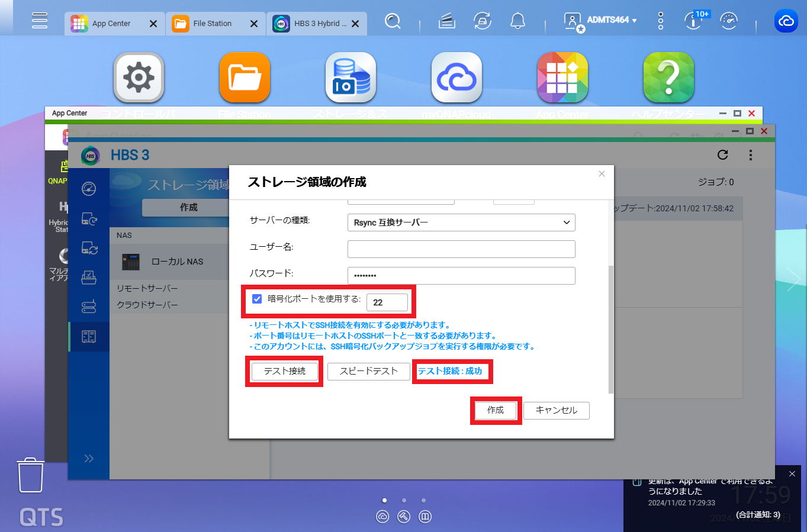This screenshot has width=807, height=532.
Task: Close the HBS 3 Hybrid taskbar tab
Action: coord(355,24)
